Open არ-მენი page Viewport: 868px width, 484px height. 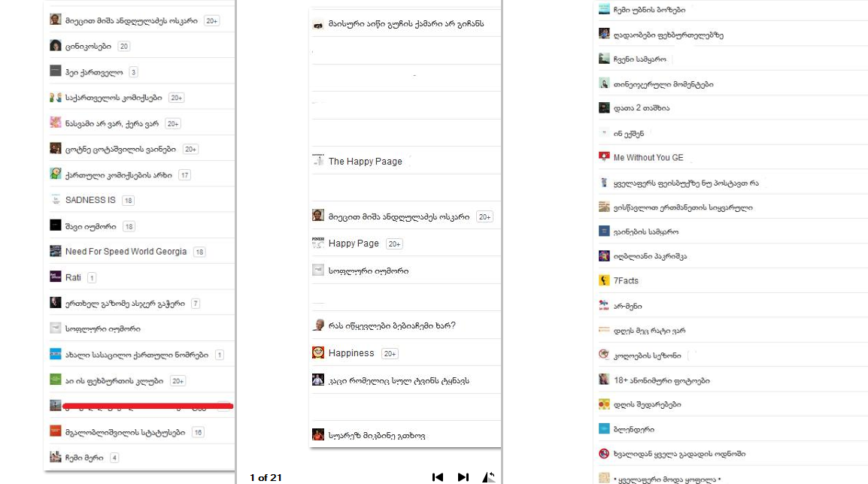point(628,306)
